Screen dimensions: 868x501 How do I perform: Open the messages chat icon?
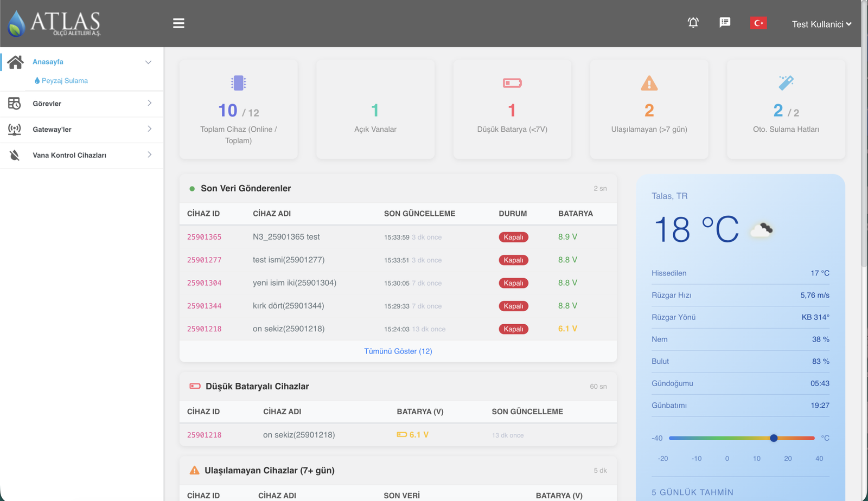[725, 22]
